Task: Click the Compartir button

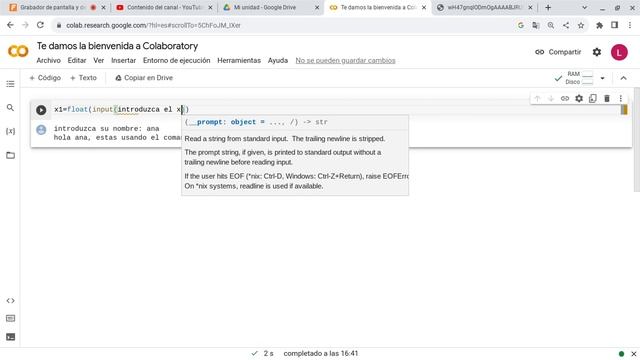Action: [558, 52]
